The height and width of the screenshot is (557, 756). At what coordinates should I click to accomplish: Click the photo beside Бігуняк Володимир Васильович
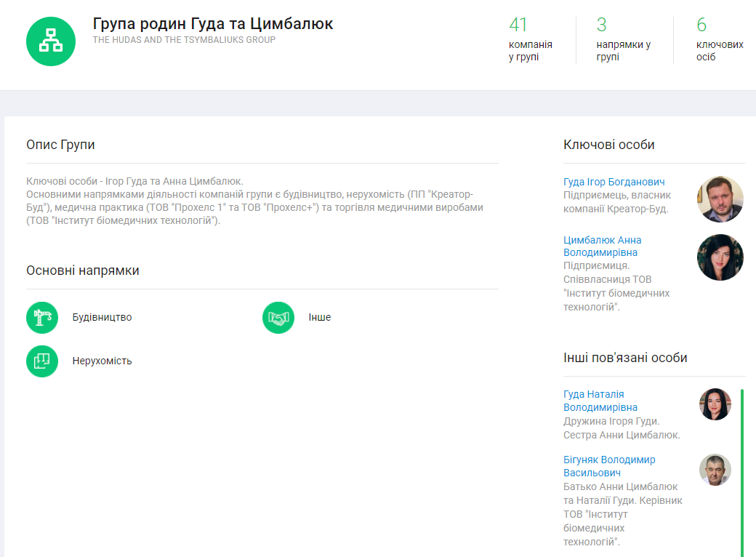(715, 470)
